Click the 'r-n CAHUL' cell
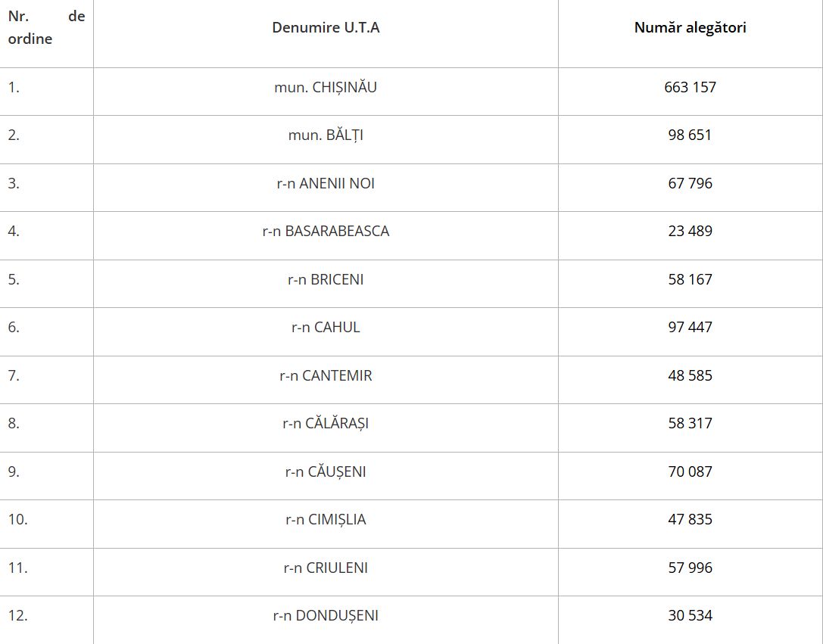823x644 pixels. [326, 327]
